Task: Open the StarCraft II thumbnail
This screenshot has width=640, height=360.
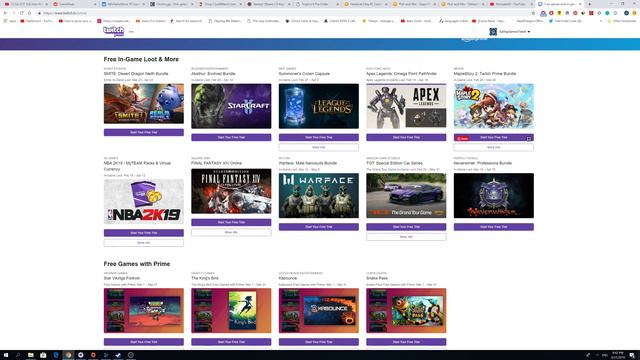Action: [x=231, y=106]
